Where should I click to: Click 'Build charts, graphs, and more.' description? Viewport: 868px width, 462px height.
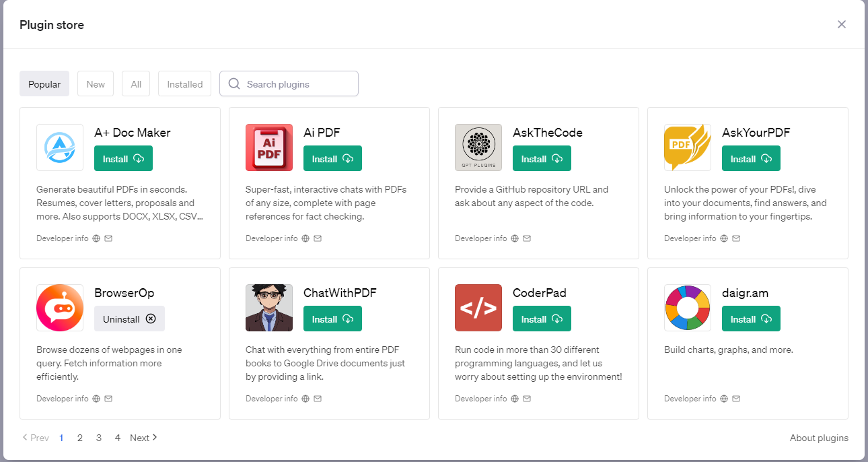pyautogui.click(x=729, y=350)
